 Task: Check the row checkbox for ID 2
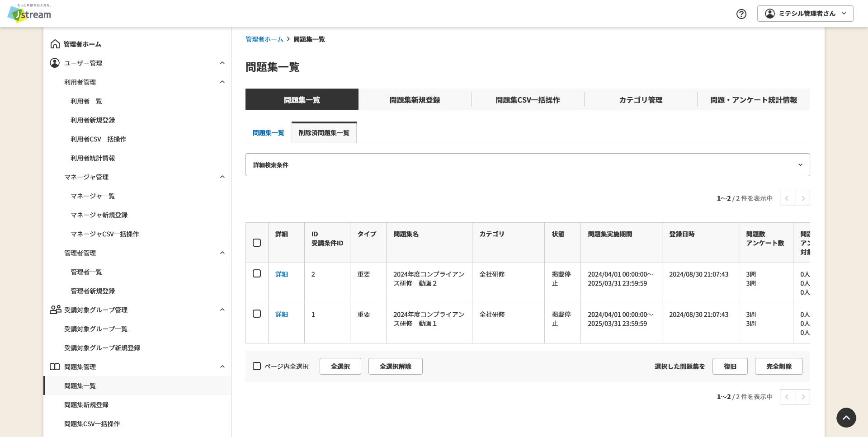coord(257,273)
